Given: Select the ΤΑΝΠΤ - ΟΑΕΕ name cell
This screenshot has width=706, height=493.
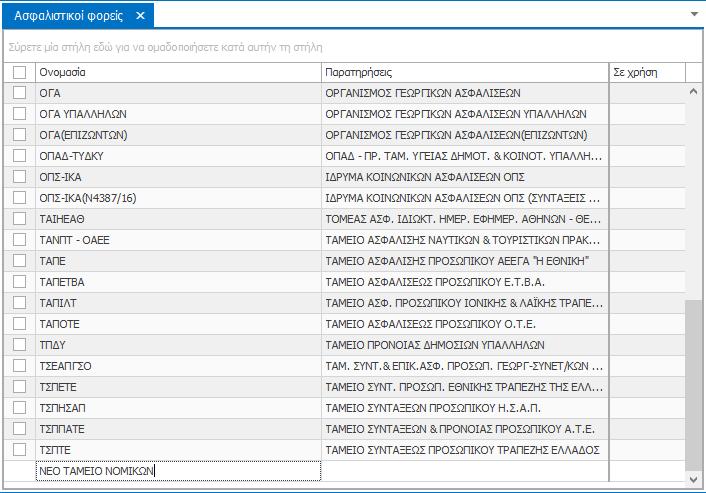Looking at the screenshot, I should point(178,240).
